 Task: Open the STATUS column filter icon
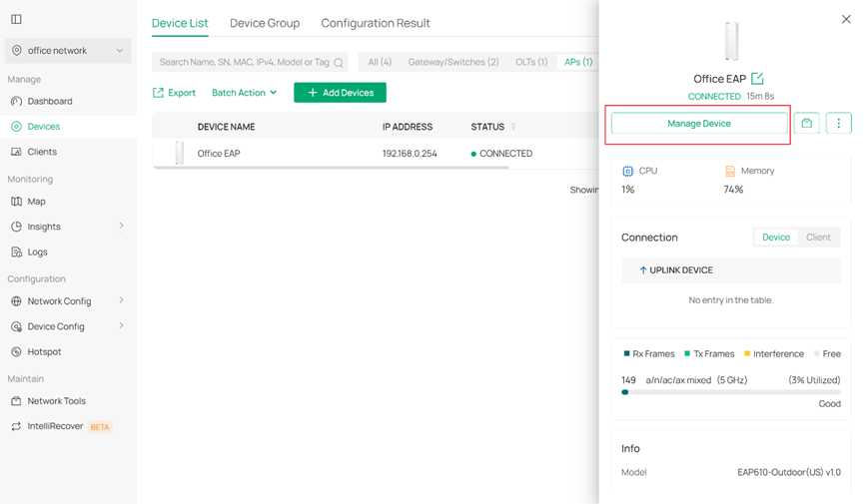(x=513, y=127)
